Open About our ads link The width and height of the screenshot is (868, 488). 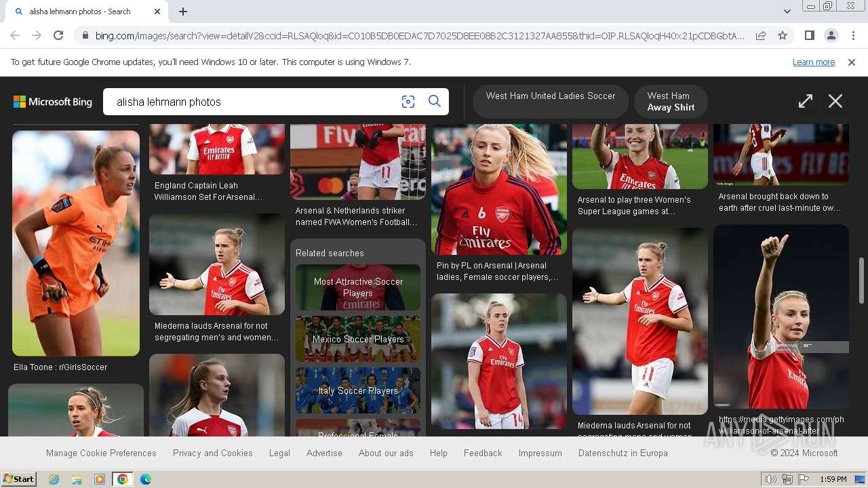coord(386,453)
